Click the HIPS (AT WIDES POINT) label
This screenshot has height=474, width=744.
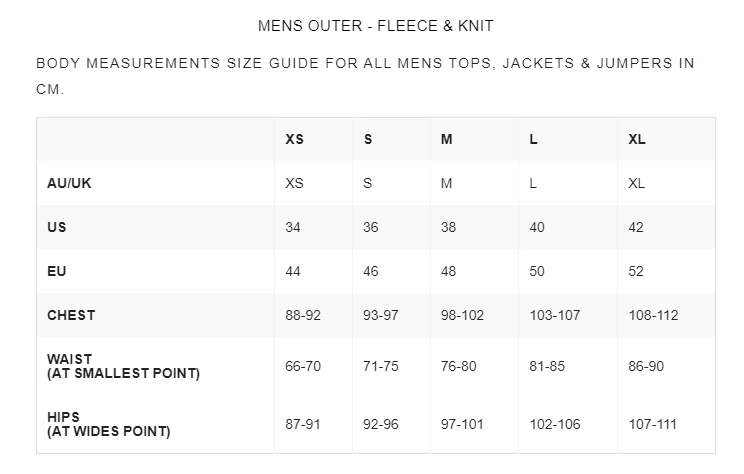pos(108,424)
